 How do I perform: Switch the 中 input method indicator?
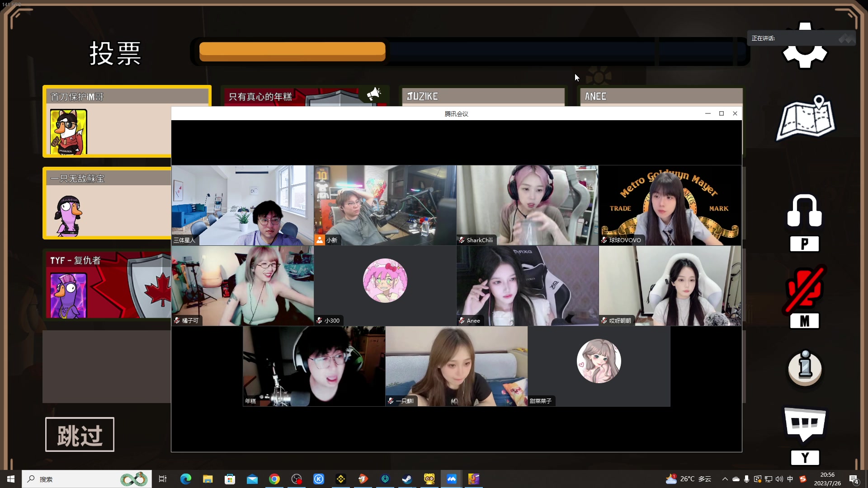point(790,479)
